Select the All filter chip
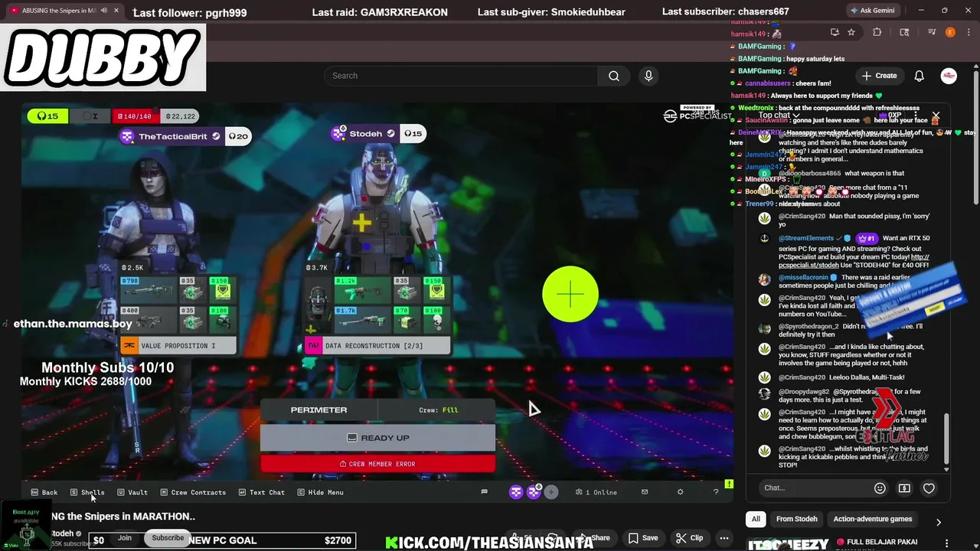Image resolution: width=980 pixels, height=551 pixels. tap(756, 519)
